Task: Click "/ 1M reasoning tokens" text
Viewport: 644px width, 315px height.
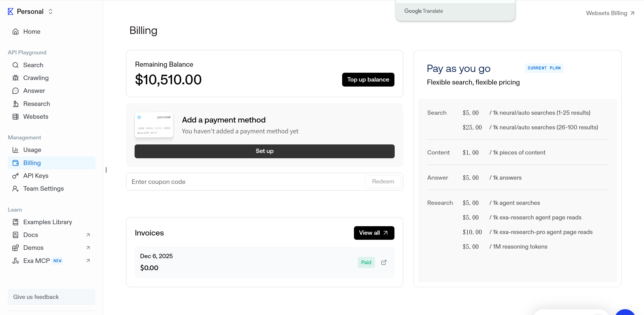Action: click(518, 247)
